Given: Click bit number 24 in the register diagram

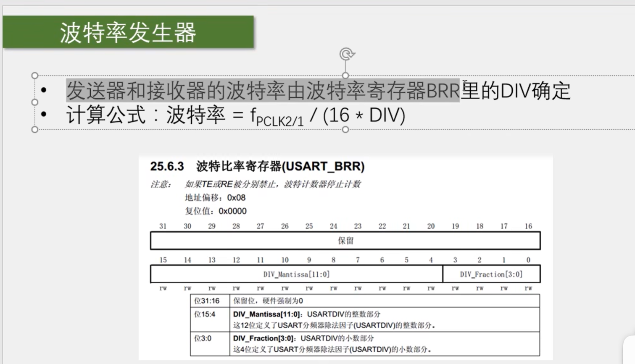Looking at the screenshot, I should (333, 226).
